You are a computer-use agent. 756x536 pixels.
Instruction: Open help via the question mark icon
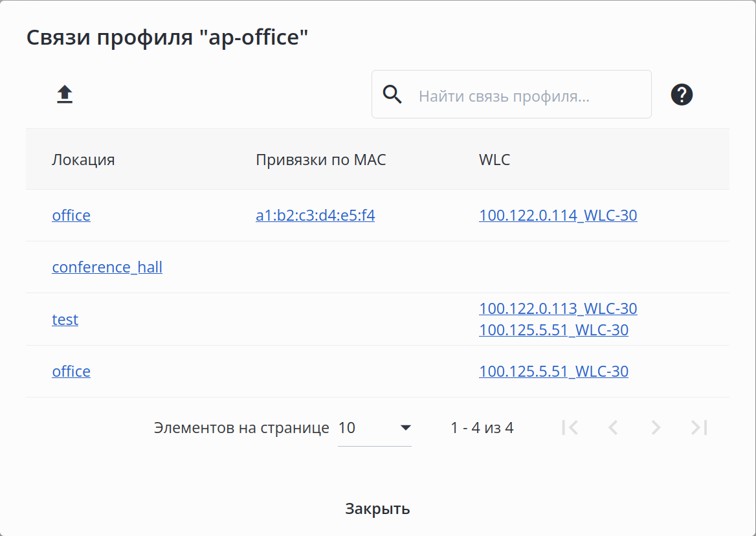682,95
